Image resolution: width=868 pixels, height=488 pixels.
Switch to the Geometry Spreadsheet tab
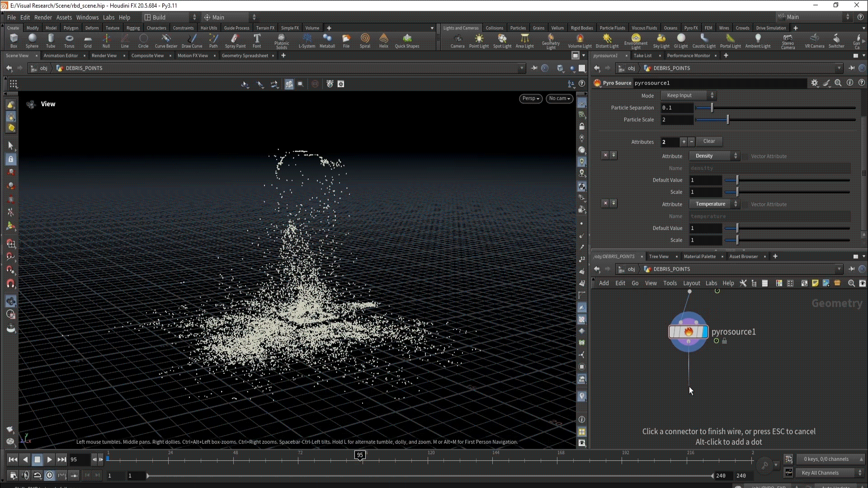245,56
